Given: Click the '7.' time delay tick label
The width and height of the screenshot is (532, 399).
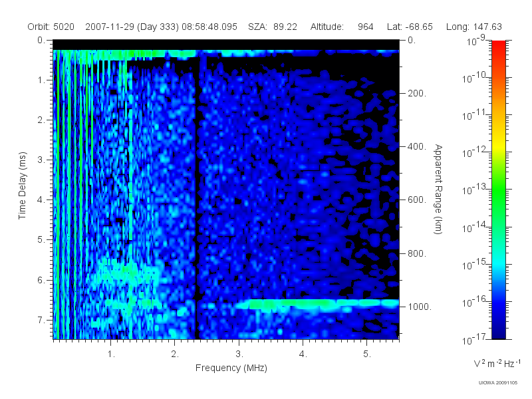Looking at the screenshot, I should [x=41, y=320].
